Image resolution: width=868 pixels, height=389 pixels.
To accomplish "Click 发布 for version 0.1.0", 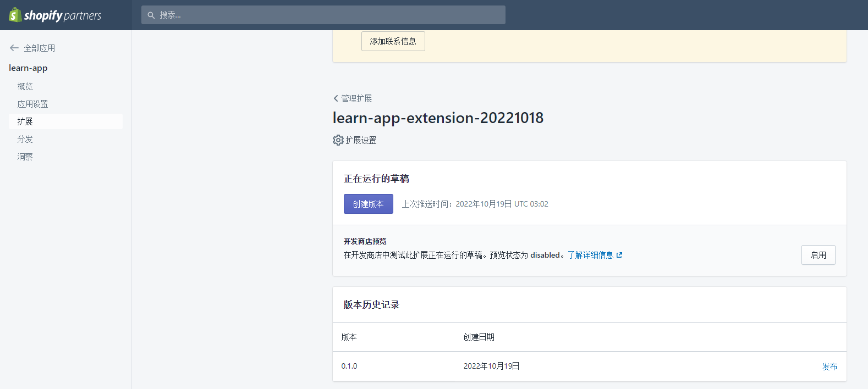I will point(829,366).
